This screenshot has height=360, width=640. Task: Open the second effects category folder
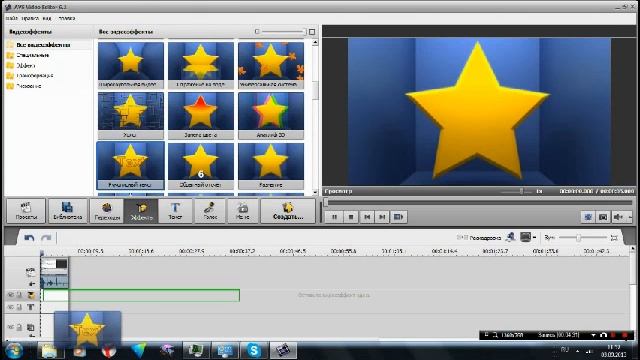33,55
